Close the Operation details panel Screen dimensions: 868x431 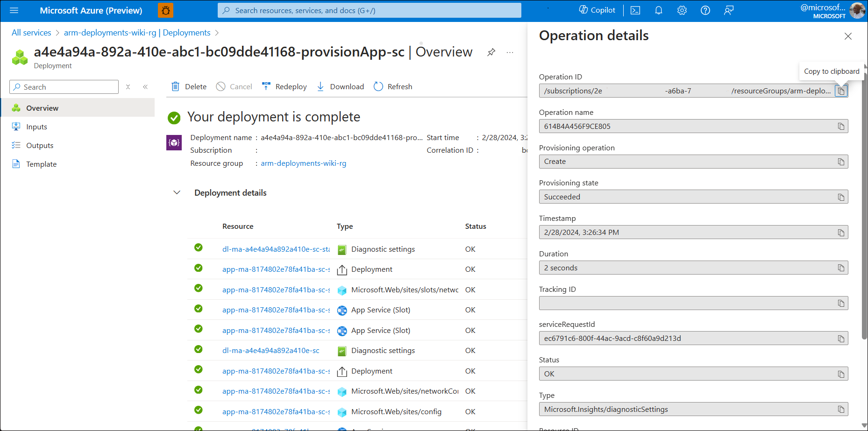[848, 36]
